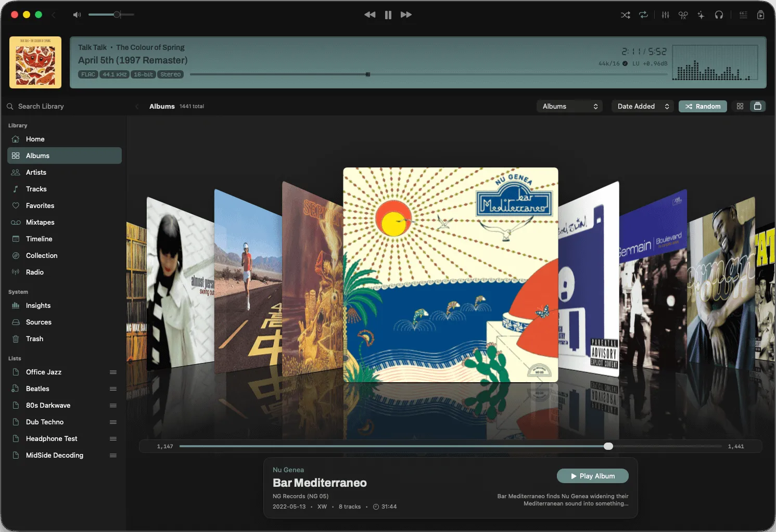
Task: Go to Home in the sidebar
Action: click(x=65, y=139)
